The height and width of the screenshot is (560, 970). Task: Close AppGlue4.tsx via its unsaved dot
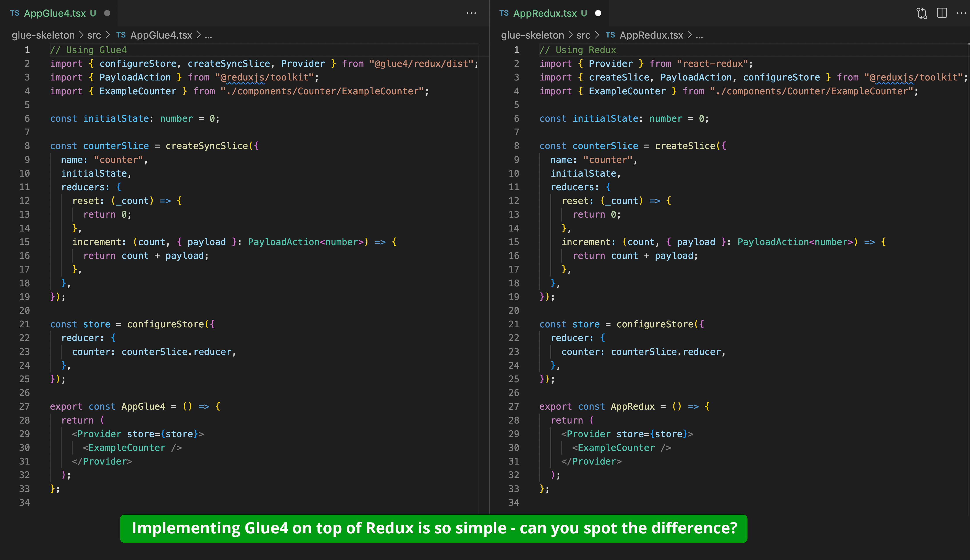coord(107,13)
